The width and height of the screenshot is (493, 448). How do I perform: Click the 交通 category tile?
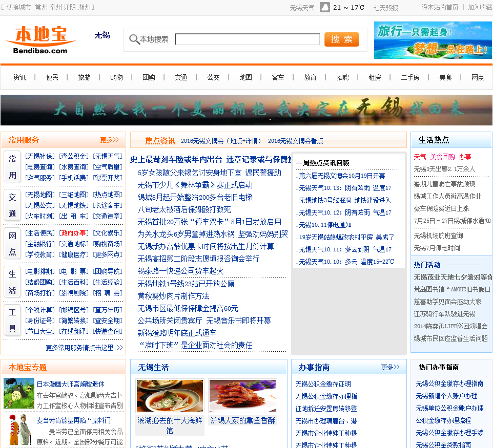(12, 205)
